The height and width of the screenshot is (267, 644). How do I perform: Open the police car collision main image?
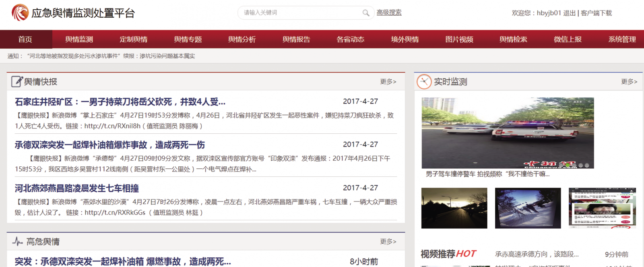(x=508, y=133)
